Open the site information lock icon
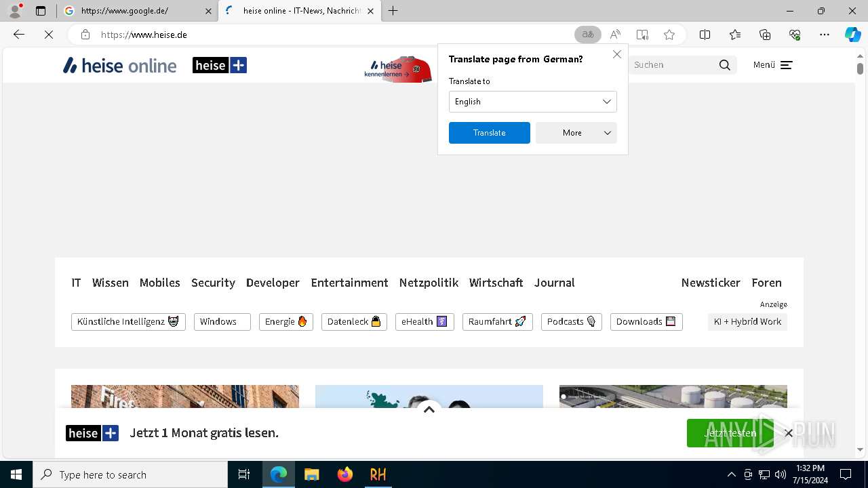Image resolution: width=868 pixels, height=488 pixels. (85, 35)
